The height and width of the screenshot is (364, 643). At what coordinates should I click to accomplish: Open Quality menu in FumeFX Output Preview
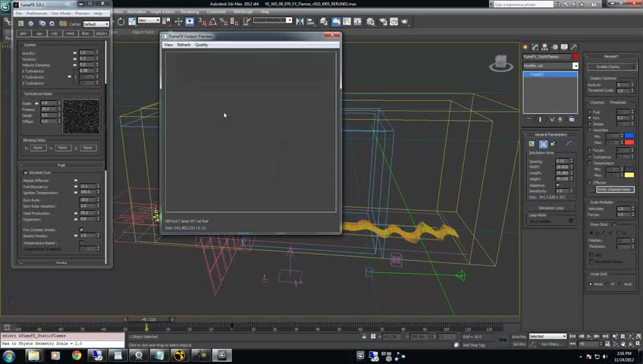(202, 45)
